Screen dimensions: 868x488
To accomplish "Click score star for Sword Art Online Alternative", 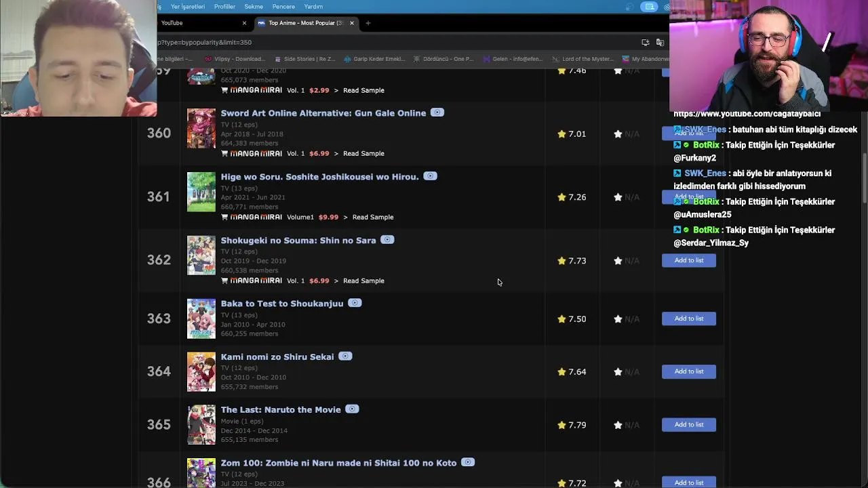I will (561, 134).
